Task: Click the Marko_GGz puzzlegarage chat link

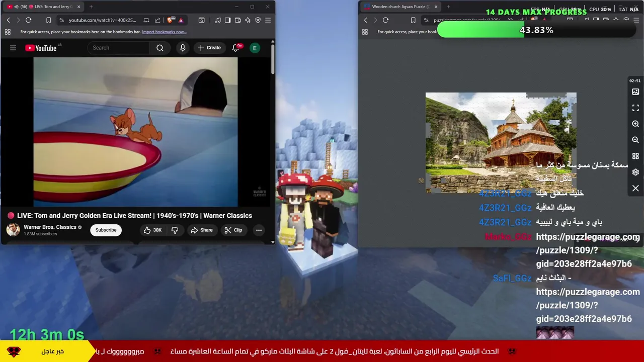Action: pyautogui.click(x=588, y=250)
